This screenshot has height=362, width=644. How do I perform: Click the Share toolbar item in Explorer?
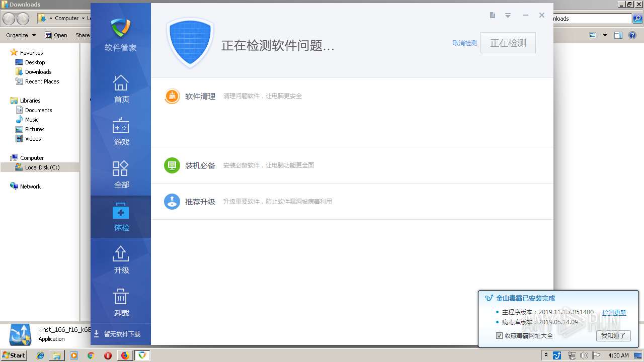(82, 35)
